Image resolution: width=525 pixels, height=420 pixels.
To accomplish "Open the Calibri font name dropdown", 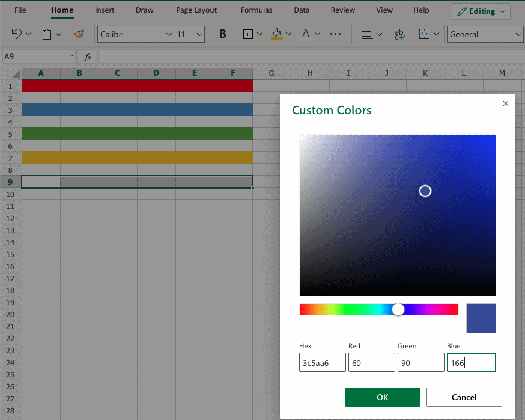I will [x=136, y=34].
